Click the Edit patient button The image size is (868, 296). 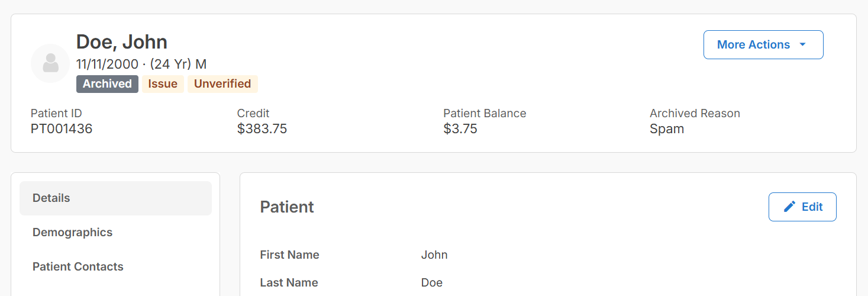[x=802, y=207]
